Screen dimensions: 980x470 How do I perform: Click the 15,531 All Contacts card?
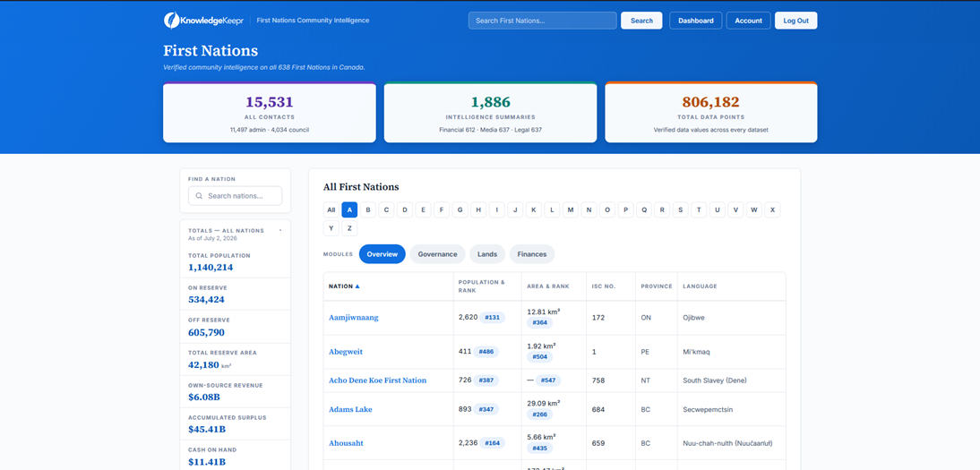point(270,113)
